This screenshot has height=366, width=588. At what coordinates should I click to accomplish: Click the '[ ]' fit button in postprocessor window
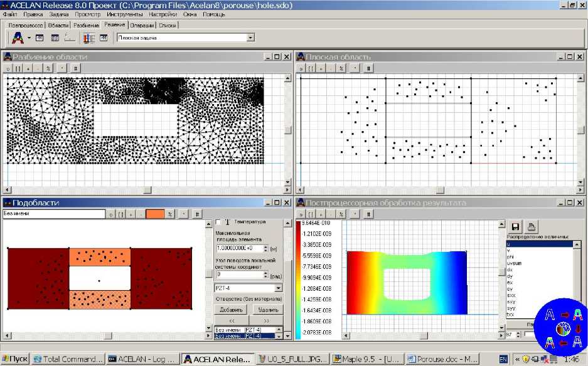click(310, 214)
